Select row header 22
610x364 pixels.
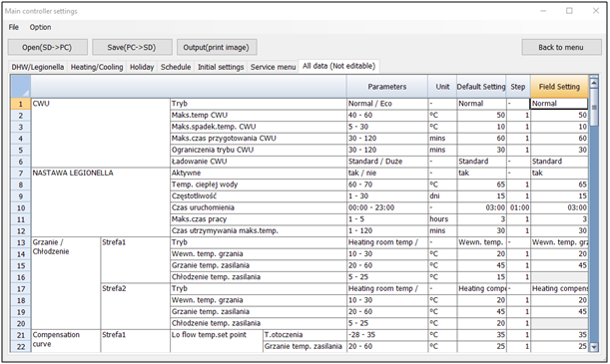point(21,346)
